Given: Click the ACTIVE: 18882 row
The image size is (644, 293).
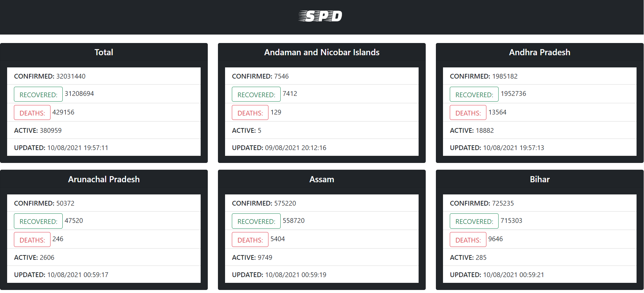Looking at the screenshot, I should tap(540, 130).
